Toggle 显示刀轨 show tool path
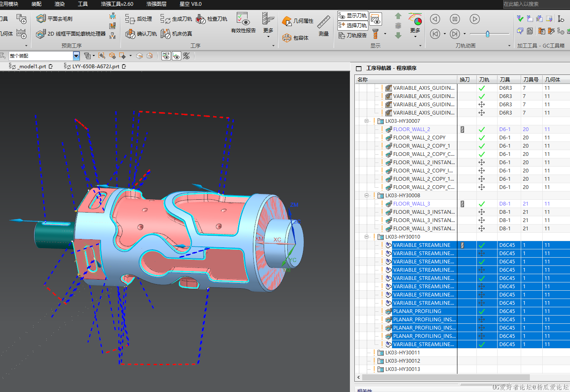This screenshot has height=392, width=570. point(353,16)
